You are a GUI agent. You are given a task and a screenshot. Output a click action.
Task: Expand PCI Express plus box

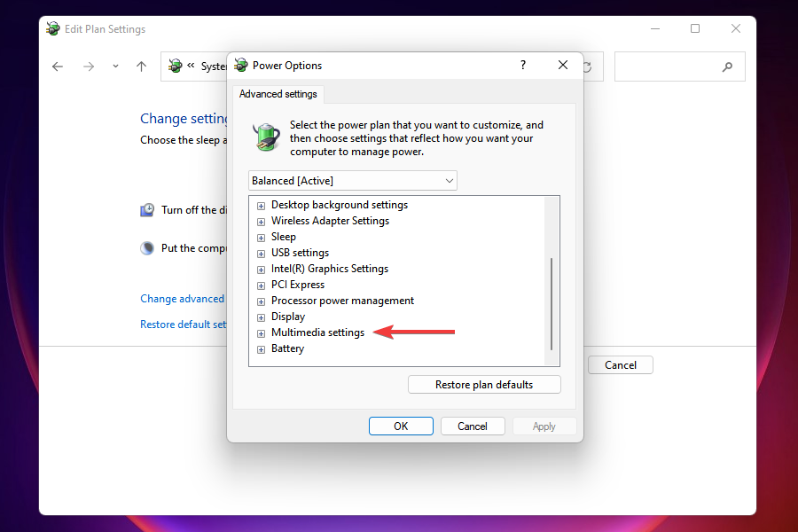pos(261,286)
